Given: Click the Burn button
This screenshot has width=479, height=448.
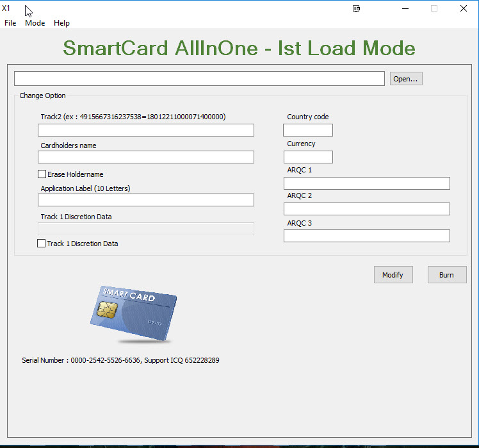Looking at the screenshot, I should coord(446,274).
